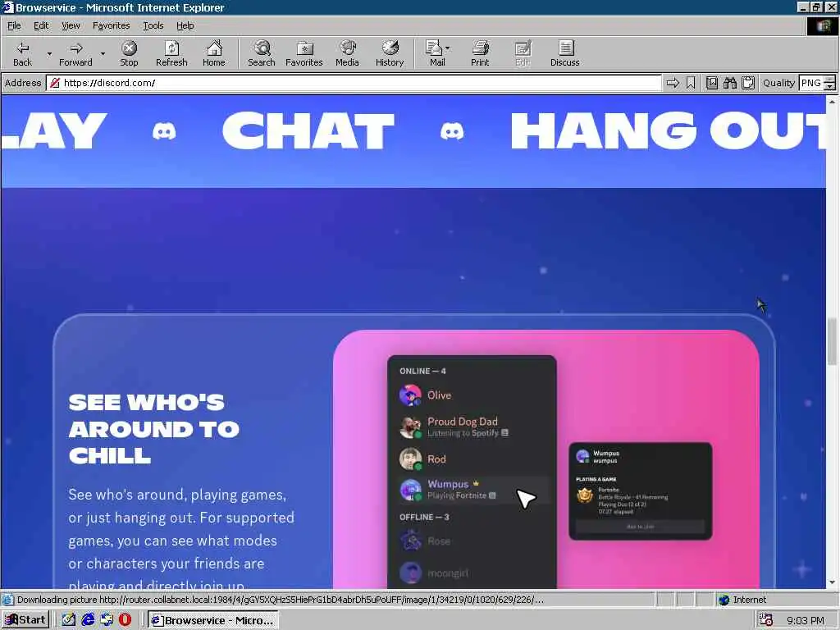Image resolution: width=840 pixels, height=630 pixels.
Task: Open the Help menu
Action: click(185, 25)
